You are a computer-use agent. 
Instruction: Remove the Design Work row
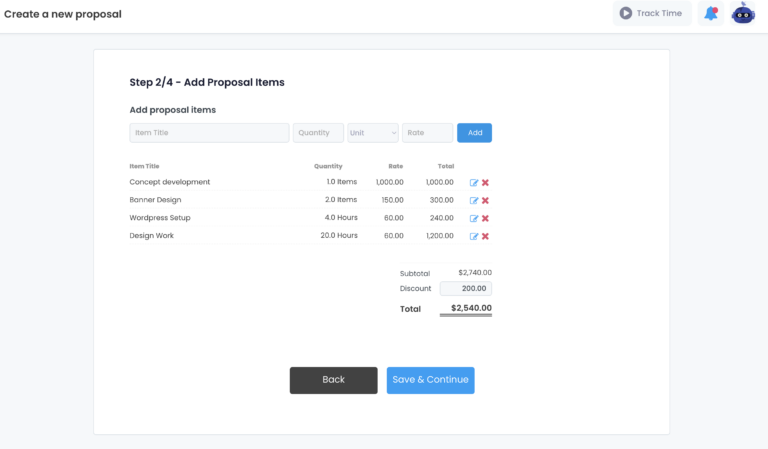coord(485,236)
